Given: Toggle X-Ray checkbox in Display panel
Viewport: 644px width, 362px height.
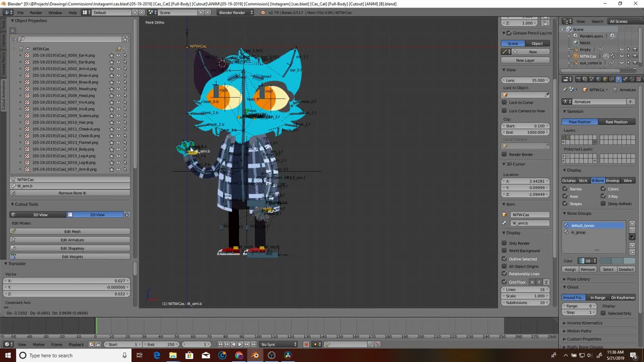Looking at the screenshot, I should point(603,196).
